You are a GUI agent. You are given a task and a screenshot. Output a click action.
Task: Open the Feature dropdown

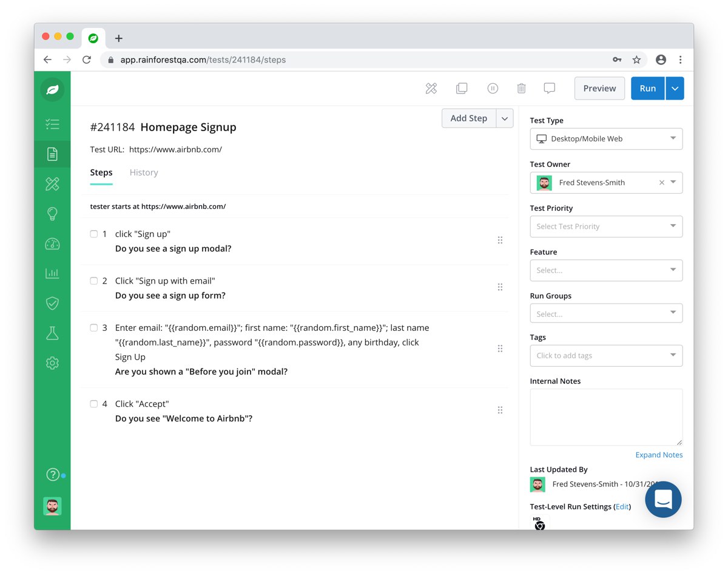[x=606, y=270]
